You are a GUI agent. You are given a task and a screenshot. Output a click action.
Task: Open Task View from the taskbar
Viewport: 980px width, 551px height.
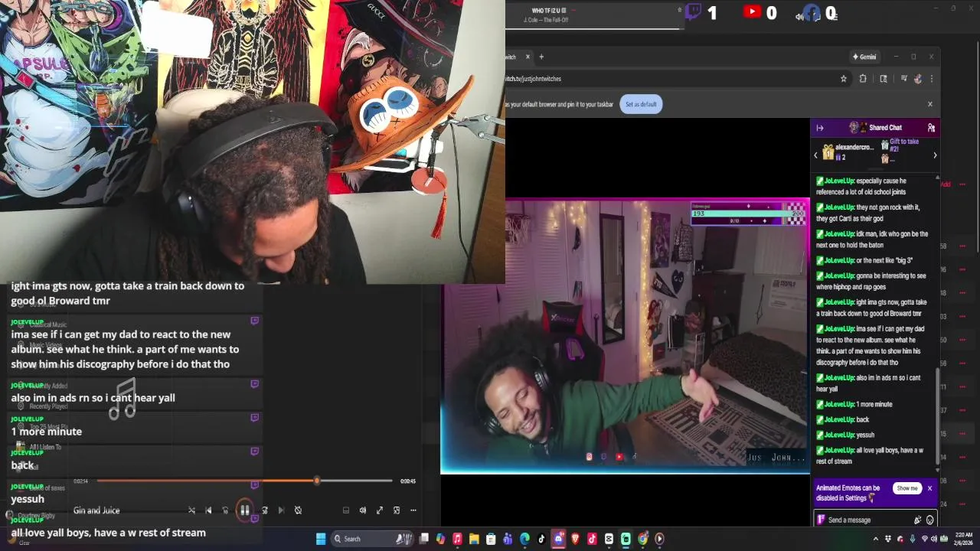423,539
